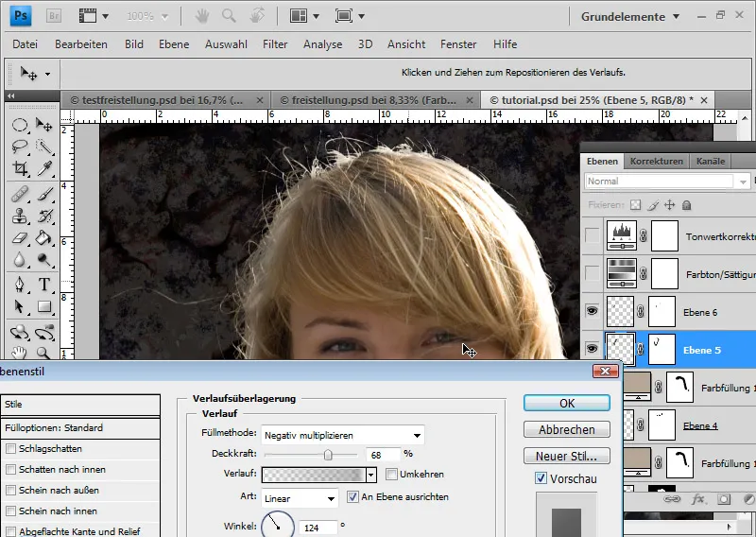Select the Clone Stamp tool
This screenshot has width=756, height=537.
19,216
